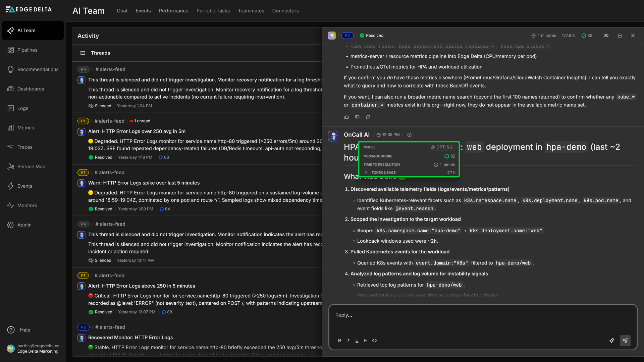The image size is (644, 362).
Task: Open thread notes via the notebook icon
Action: pyautogui.click(x=620, y=36)
